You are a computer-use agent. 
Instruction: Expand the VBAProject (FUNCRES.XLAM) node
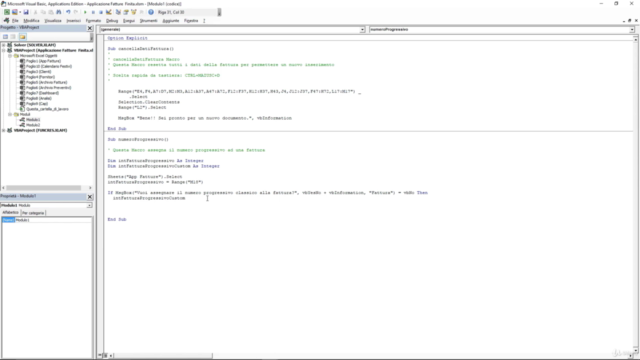4,130
